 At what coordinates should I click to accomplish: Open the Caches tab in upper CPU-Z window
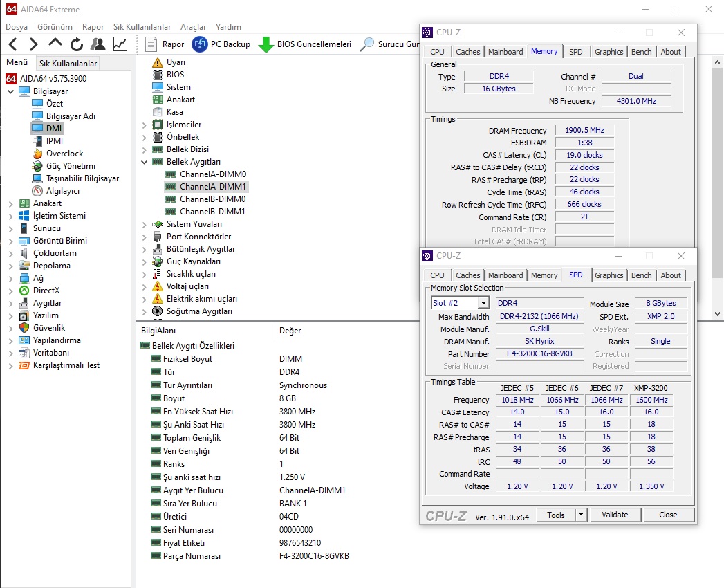point(467,52)
